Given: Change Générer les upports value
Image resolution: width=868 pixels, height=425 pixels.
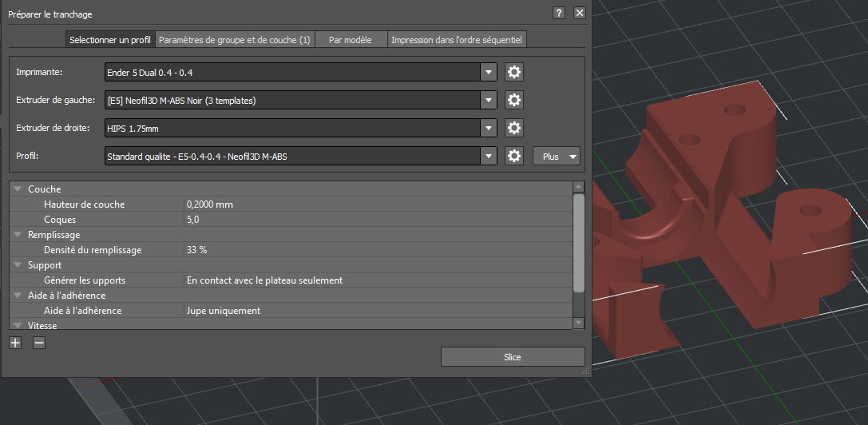Looking at the screenshot, I should tap(378, 280).
